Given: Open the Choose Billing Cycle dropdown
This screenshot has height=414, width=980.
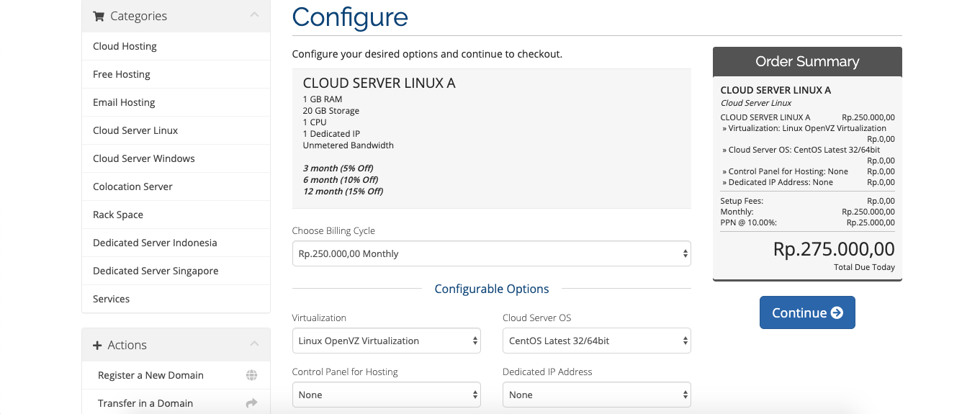Looking at the screenshot, I should (x=491, y=253).
